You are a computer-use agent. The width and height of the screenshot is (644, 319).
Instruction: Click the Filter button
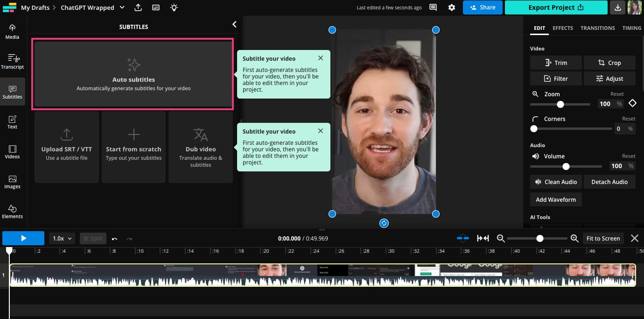click(556, 78)
